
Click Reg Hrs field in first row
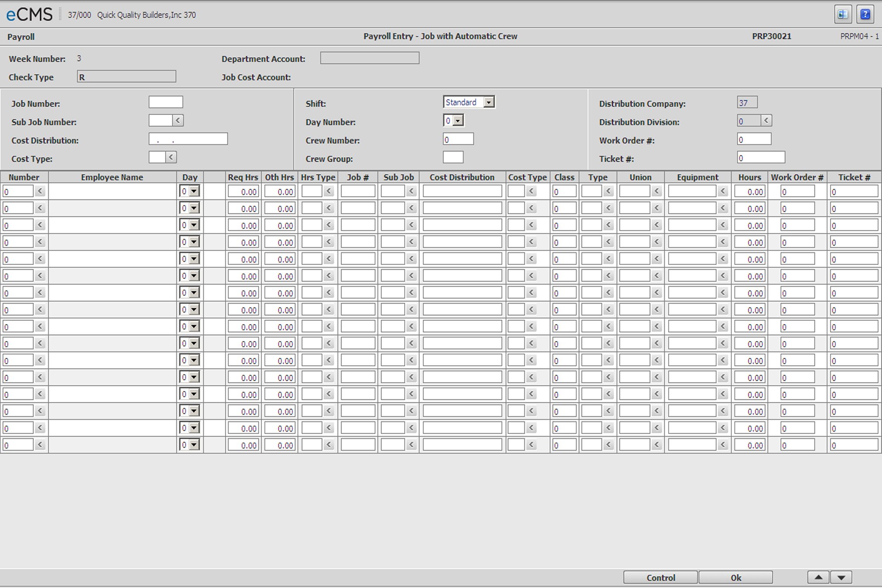click(243, 191)
